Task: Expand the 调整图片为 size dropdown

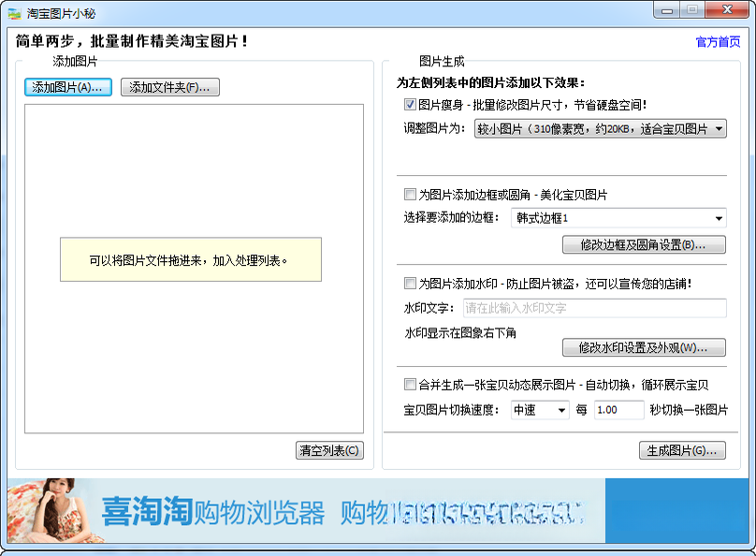Action: [601, 129]
